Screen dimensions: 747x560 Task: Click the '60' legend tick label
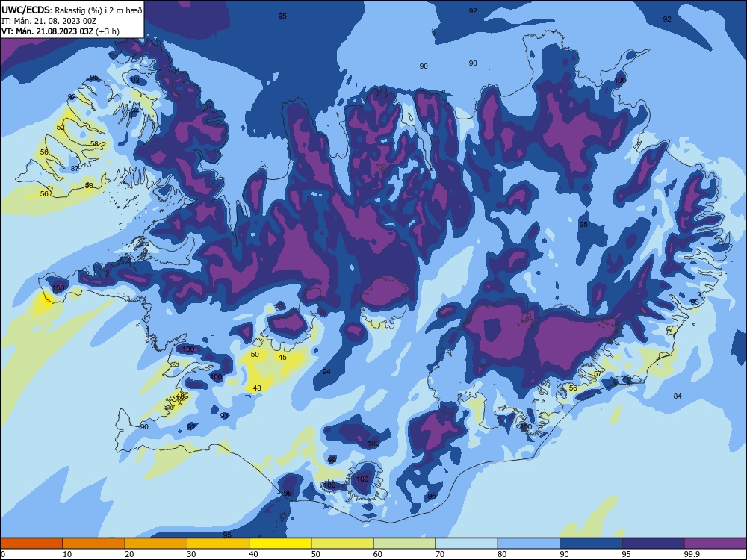click(x=378, y=554)
